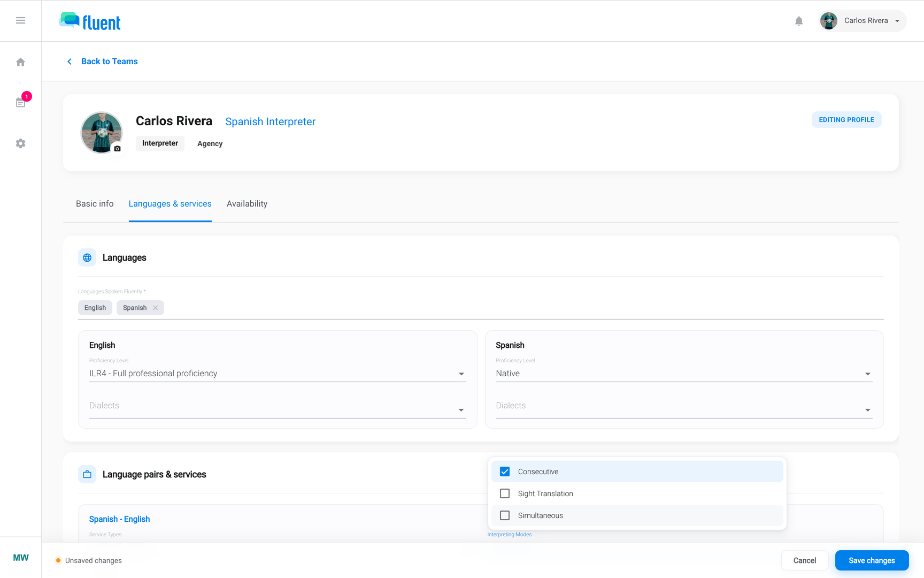Open English proficiency level dropdown
924x578 pixels.
point(278,374)
